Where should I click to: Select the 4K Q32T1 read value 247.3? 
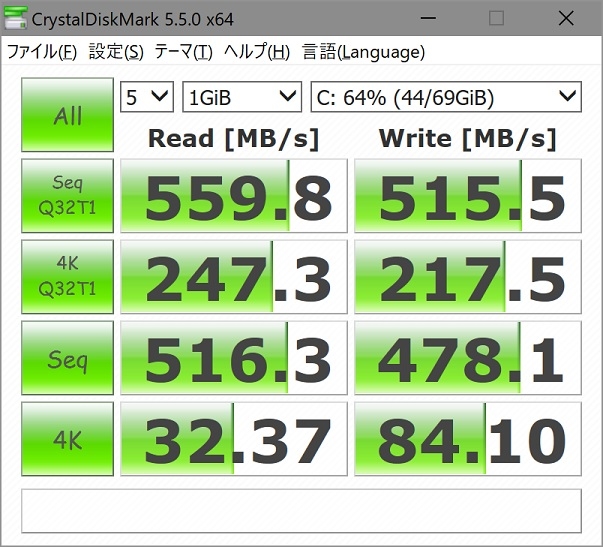pos(234,277)
